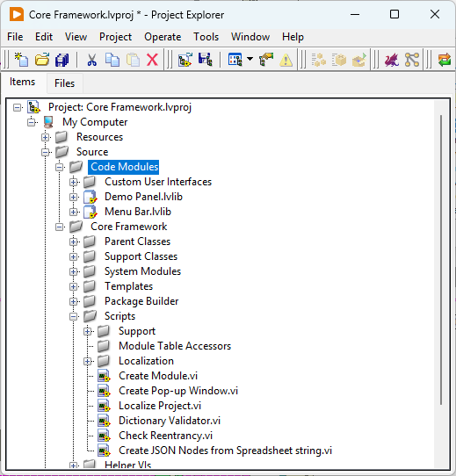The width and height of the screenshot is (456, 476).
Task: Expand the Support Classes folder
Action: (x=73, y=256)
